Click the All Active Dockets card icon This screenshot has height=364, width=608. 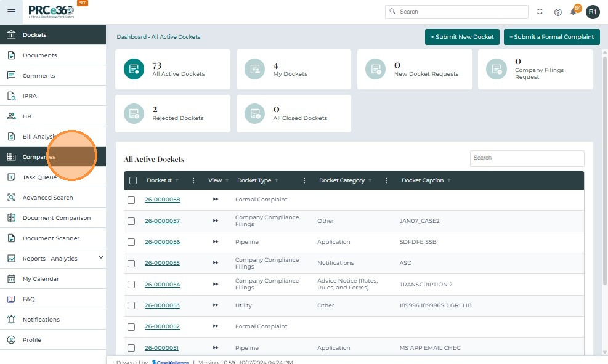coord(134,70)
